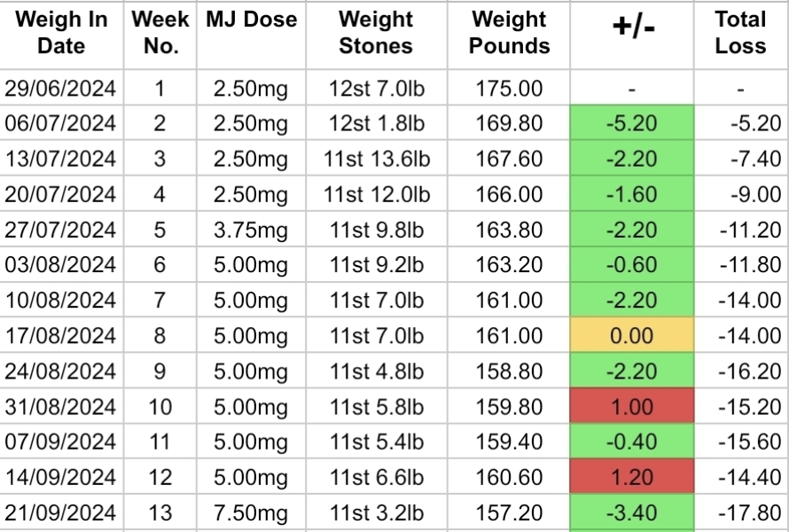The height and width of the screenshot is (532, 789).
Task: Click the date cell 21/09/2024
Action: [62, 513]
